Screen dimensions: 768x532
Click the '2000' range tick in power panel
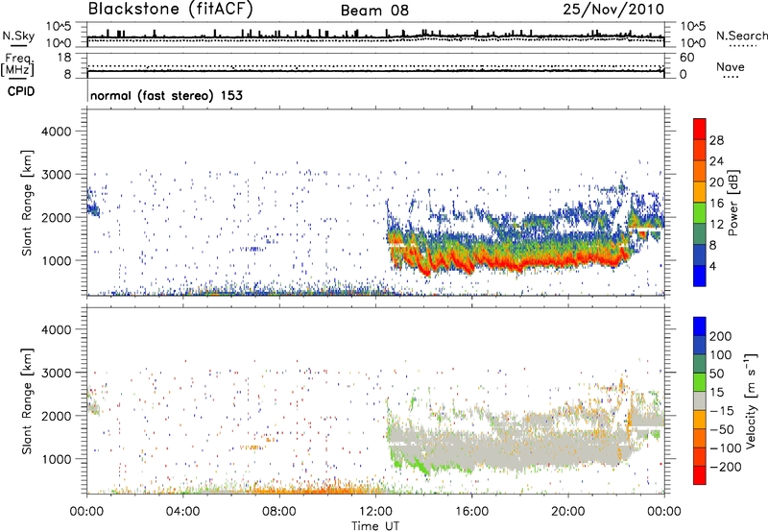click(x=57, y=217)
